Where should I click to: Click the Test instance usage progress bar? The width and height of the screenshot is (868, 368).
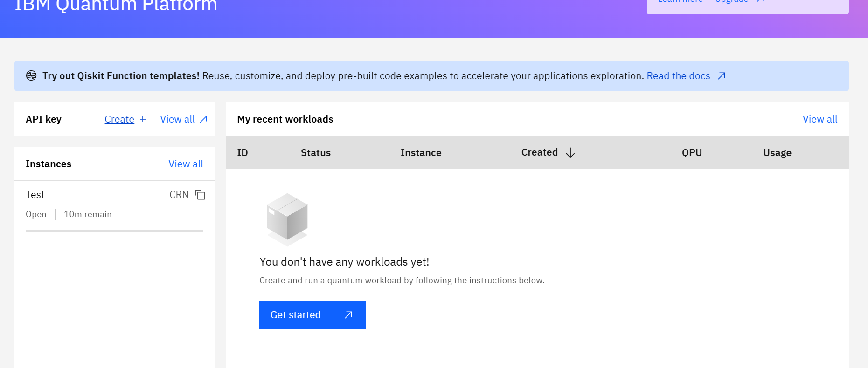[114, 231]
